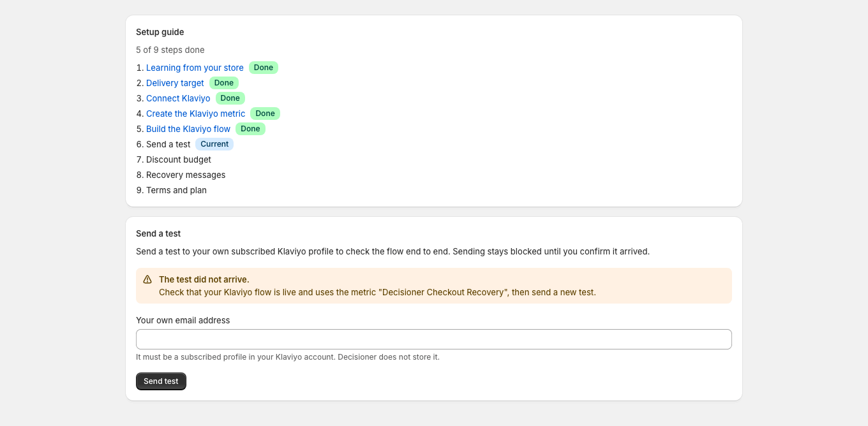
Task: Open the Learning from your store step
Action: coord(195,68)
